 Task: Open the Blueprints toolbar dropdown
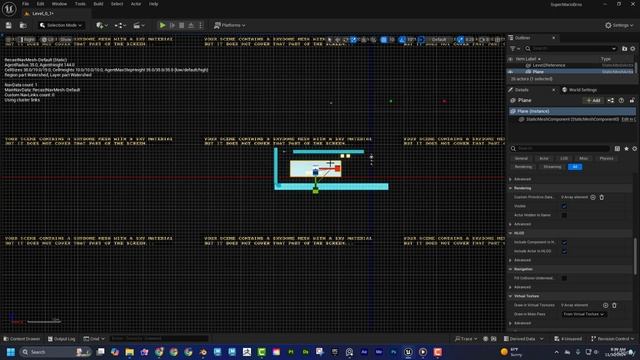tap(120, 25)
